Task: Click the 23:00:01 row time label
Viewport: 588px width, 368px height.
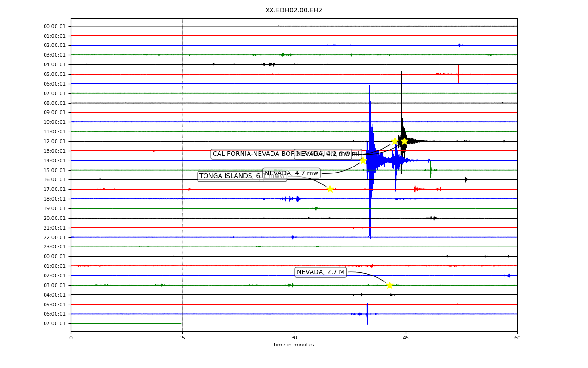Action: (56, 247)
